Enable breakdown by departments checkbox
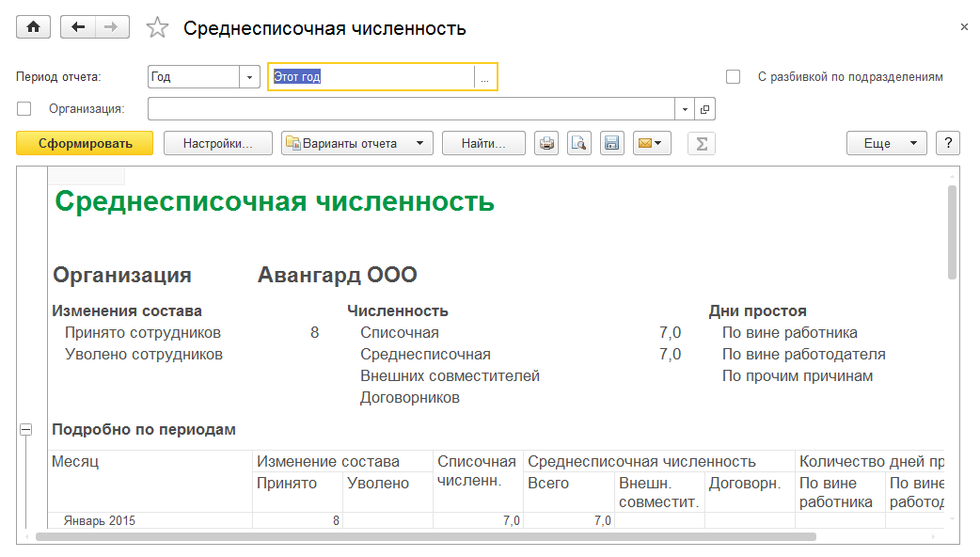Screen dimensions: 980x557 click(x=734, y=77)
